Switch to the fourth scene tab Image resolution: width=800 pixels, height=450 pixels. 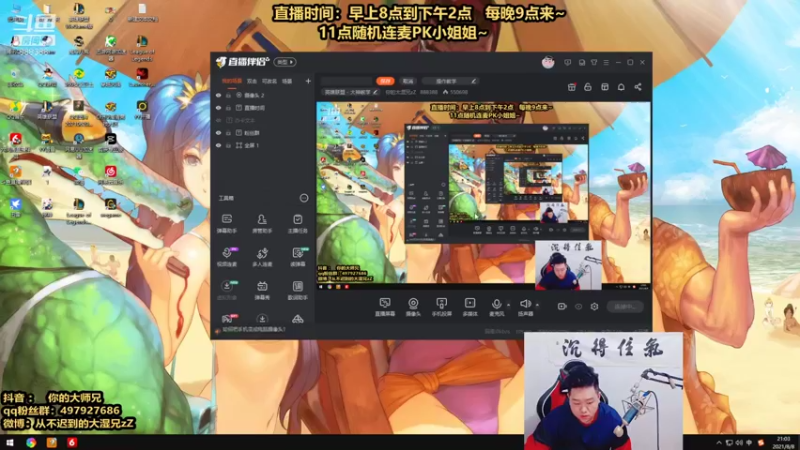click(288, 81)
